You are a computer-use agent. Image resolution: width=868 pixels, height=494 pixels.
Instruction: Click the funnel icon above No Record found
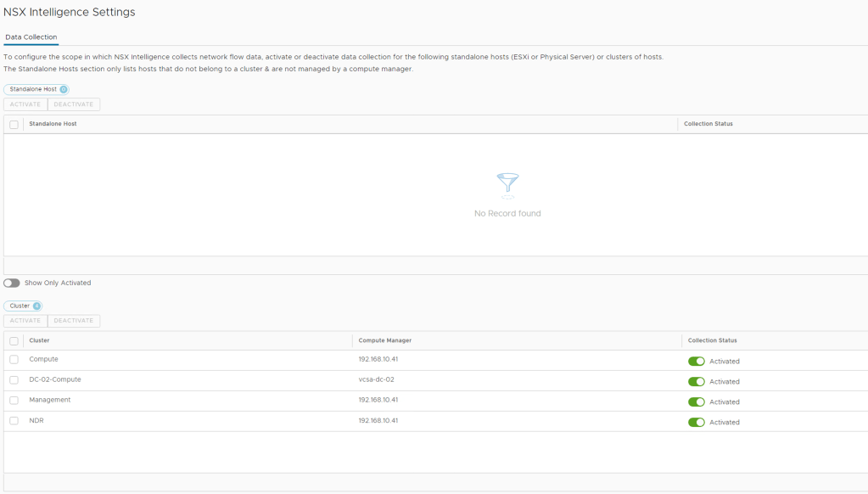tap(507, 183)
